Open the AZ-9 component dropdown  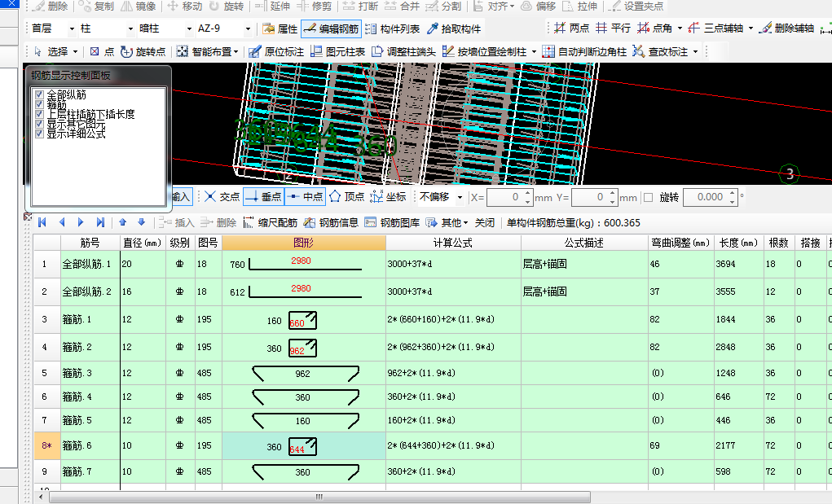[x=248, y=28]
